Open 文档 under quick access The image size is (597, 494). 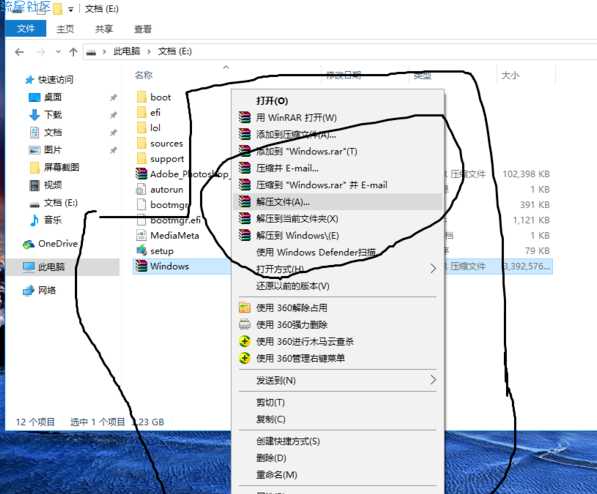click(53, 132)
